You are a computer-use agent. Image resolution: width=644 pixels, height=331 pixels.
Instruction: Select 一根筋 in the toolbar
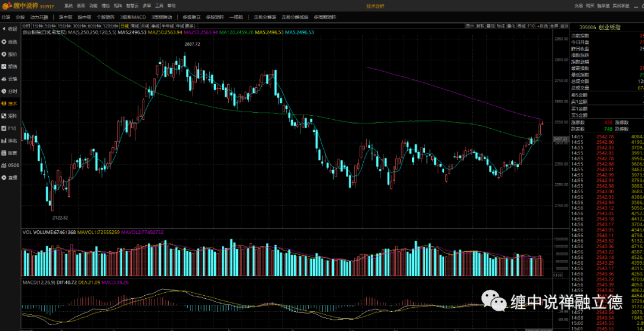(236, 17)
